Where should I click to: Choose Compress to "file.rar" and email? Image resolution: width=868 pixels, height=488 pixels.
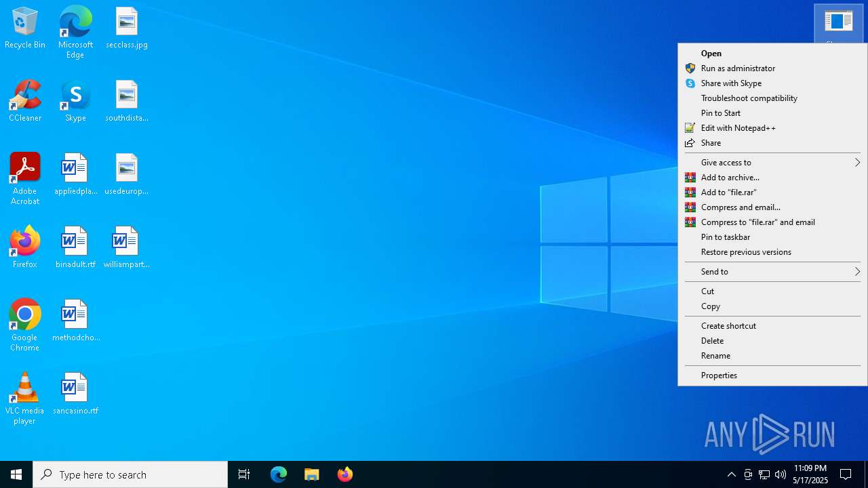click(772, 222)
